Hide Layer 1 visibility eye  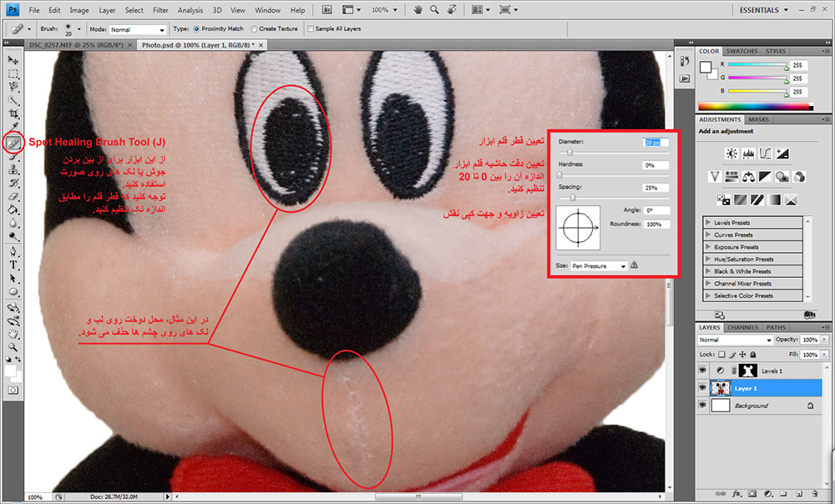pyautogui.click(x=702, y=388)
